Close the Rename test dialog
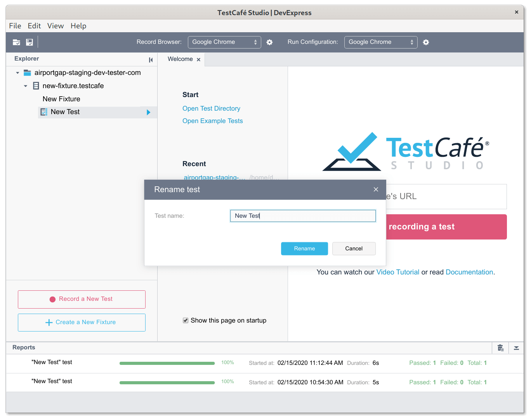Viewport: 531px width, 420px height. pos(376,189)
